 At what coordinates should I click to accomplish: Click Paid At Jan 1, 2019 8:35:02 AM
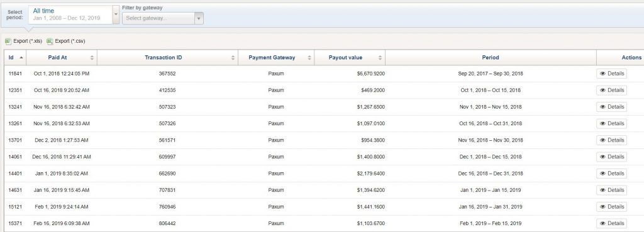[62, 174]
